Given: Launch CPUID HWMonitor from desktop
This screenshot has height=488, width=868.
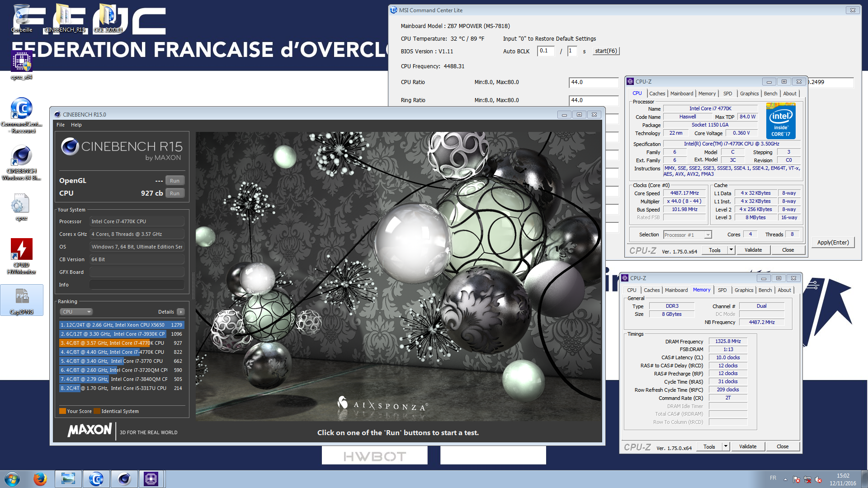Looking at the screenshot, I should tap(21, 256).
